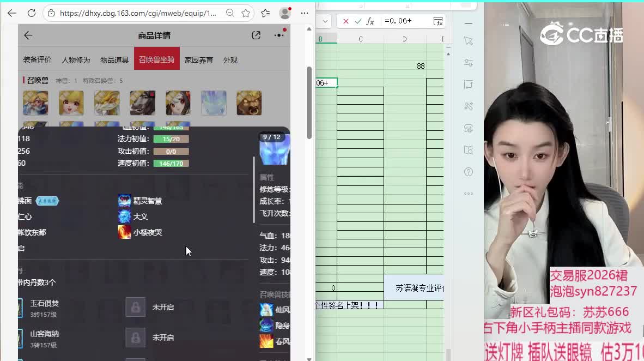Click the 速度初值 146/170 progress bar
Image resolution: width=644 pixels, height=361 pixels.
pos(171,164)
